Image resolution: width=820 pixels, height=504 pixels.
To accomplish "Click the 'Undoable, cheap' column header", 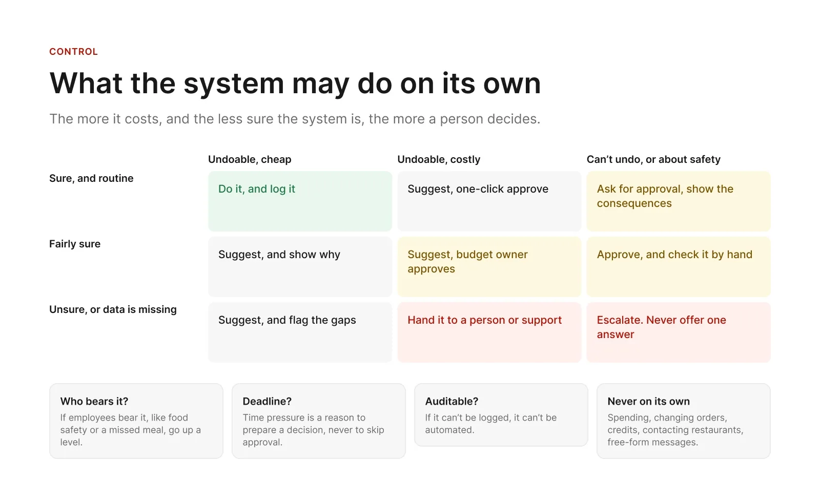I will coord(250,159).
